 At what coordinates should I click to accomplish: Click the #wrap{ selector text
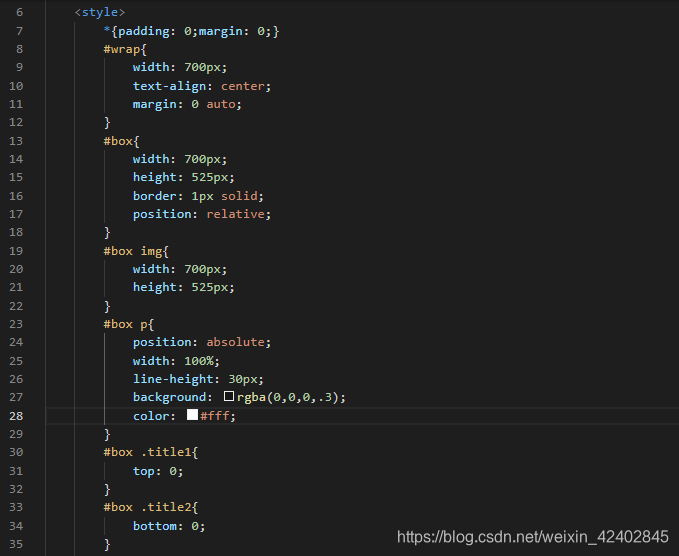click(125, 49)
